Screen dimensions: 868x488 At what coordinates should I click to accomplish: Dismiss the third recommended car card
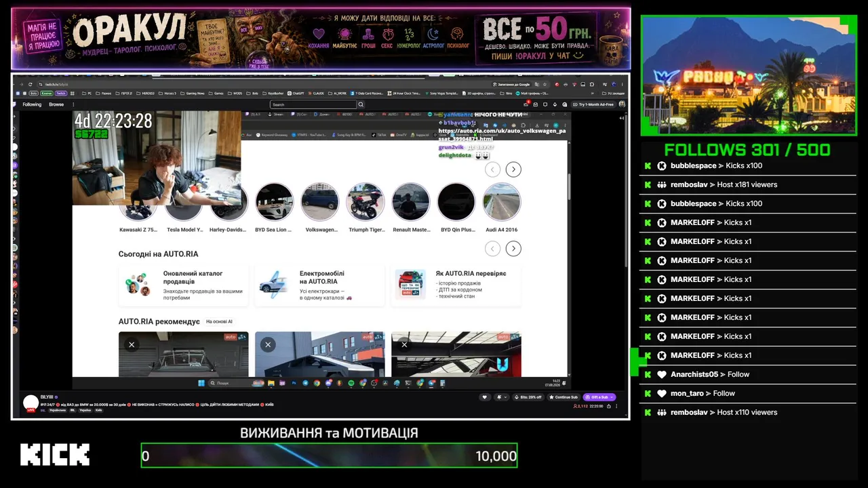point(404,345)
